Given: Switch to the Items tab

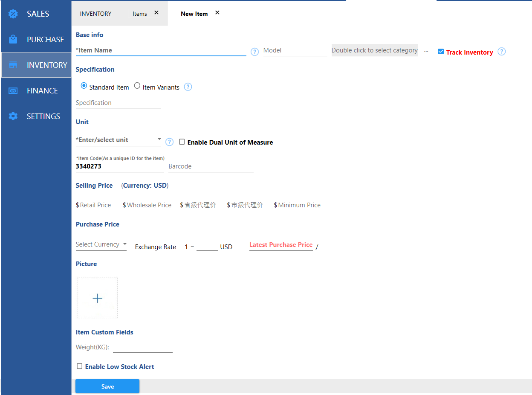Looking at the screenshot, I should (x=139, y=14).
